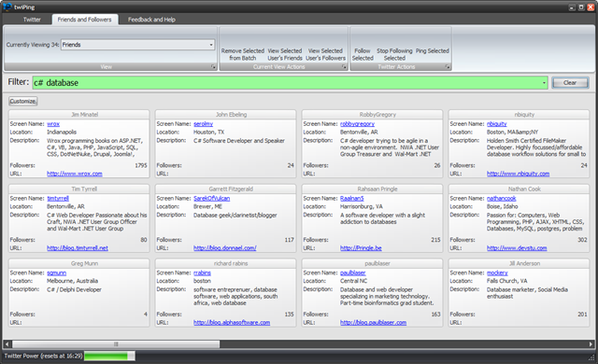Focus the Filter text field
The image size is (598, 364).
click(x=287, y=83)
